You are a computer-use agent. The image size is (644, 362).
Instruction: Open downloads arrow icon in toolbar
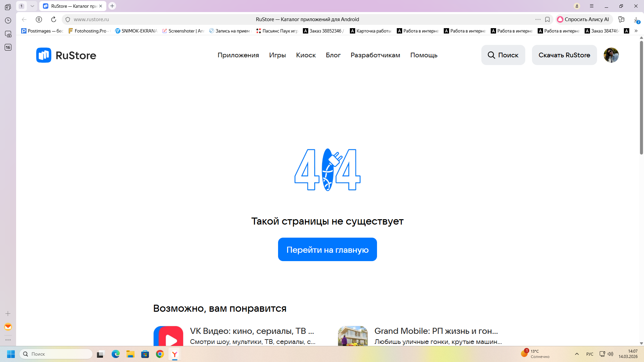636,19
